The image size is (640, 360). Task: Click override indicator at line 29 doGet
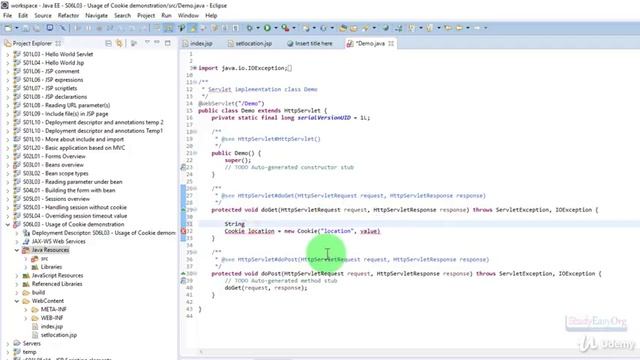point(183,210)
